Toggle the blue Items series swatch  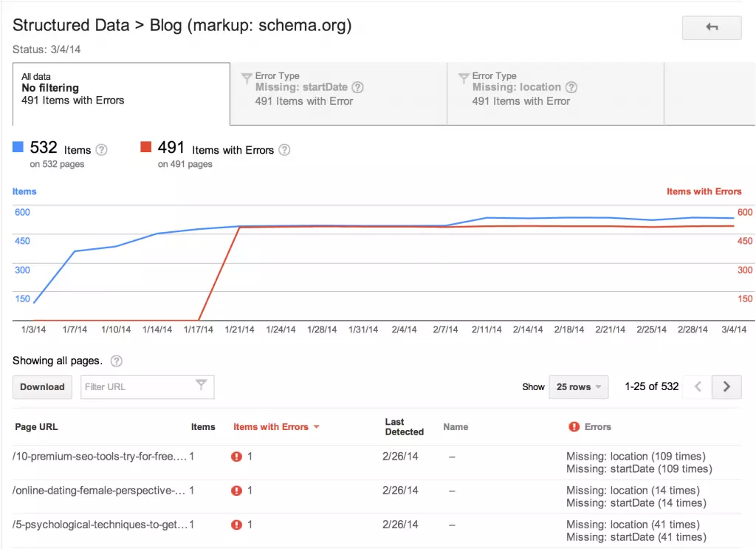(18, 146)
